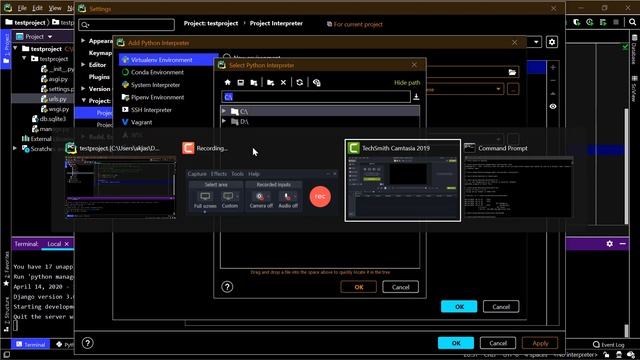
Task: Open project interpreter dropdown arrow
Action: point(536,42)
